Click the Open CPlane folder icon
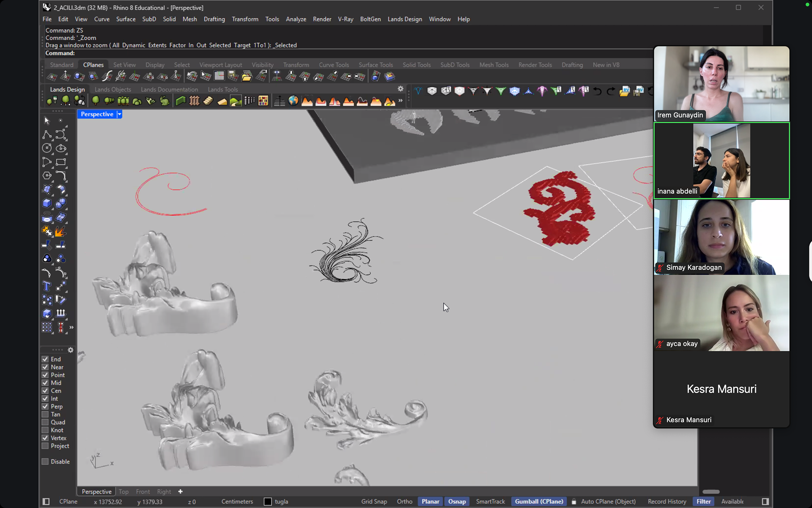The height and width of the screenshot is (508, 812). (247, 77)
